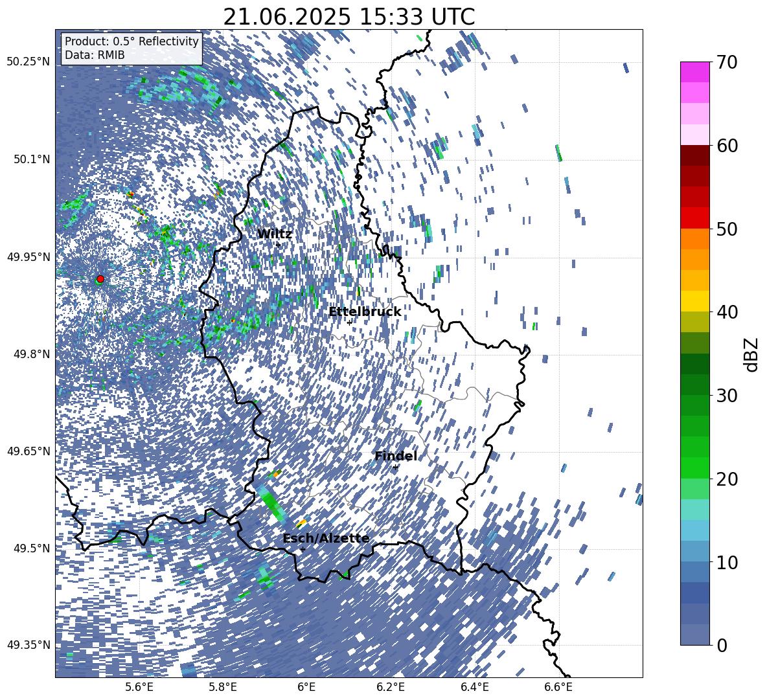Screen dimensions: 767x700
Task: Click the 50 value on colorbar
Action: [727, 229]
